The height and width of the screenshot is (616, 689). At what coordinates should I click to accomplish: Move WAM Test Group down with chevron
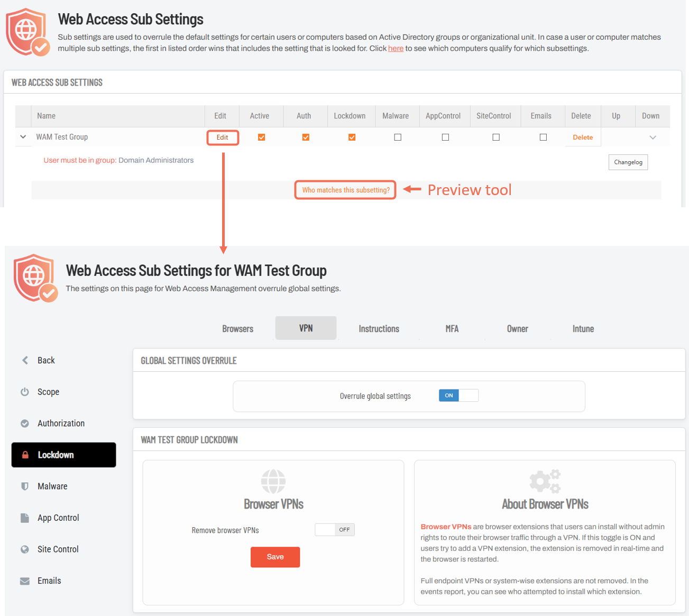point(653,137)
